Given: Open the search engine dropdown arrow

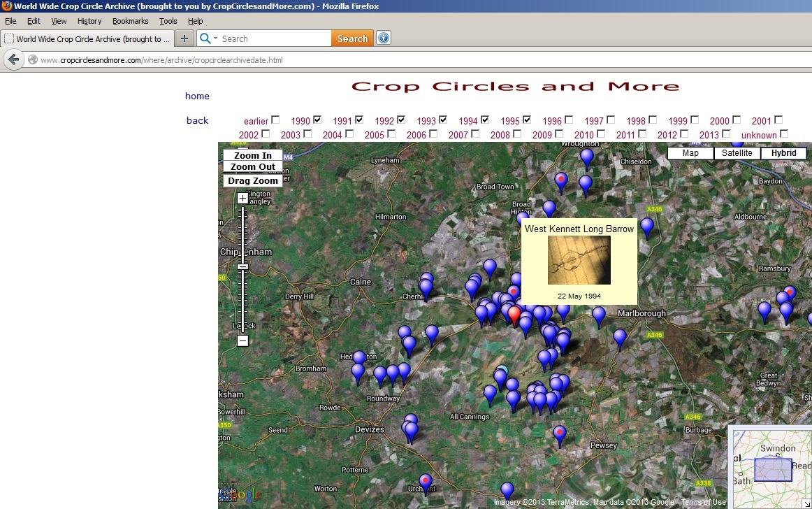Looking at the screenshot, I should pyautogui.click(x=216, y=38).
